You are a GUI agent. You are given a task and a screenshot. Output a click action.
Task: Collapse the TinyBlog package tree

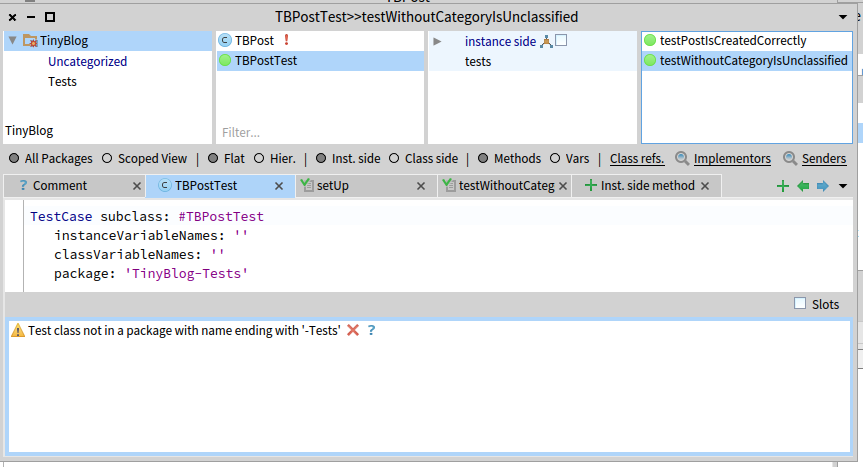pyautogui.click(x=12, y=41)
